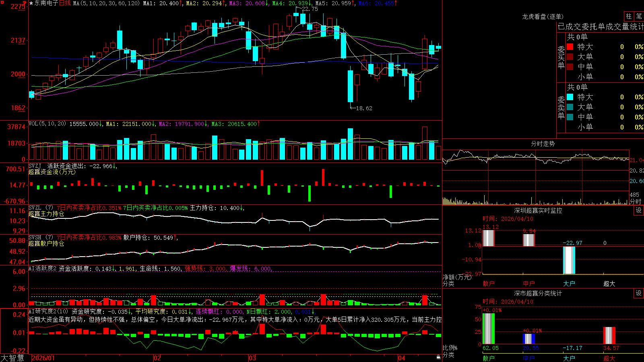Click the 大户 label in 深市超赢分类统计
Image resolution: width=644 pixels, height=362 pixels.
(569, 358)
